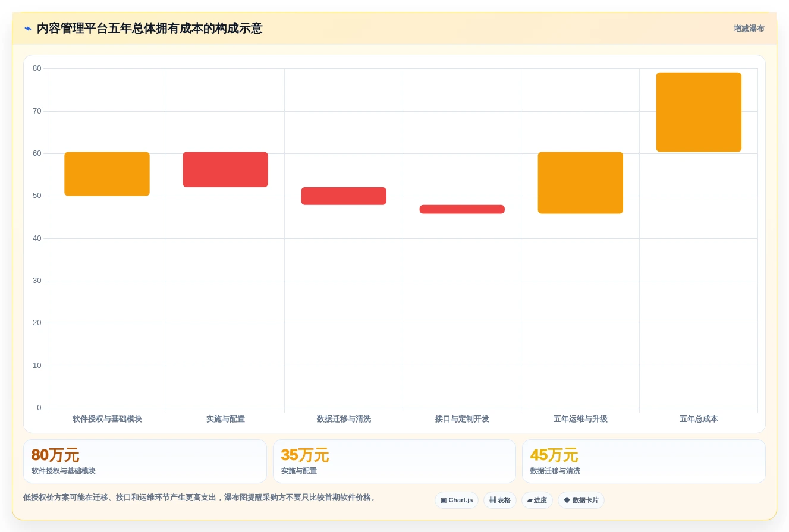Click the 增减瀑布 label in the header
789x532 pixels.
tap(749, 29)
